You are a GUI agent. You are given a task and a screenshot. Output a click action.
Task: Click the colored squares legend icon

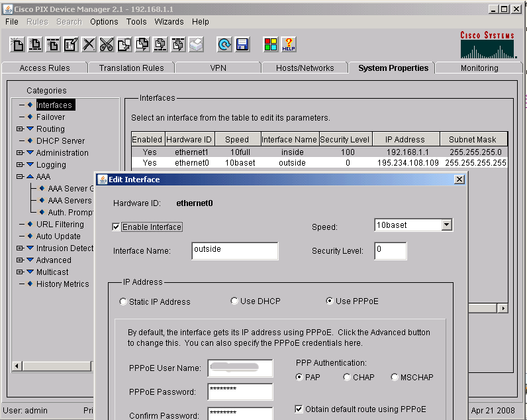click(271, 44)
